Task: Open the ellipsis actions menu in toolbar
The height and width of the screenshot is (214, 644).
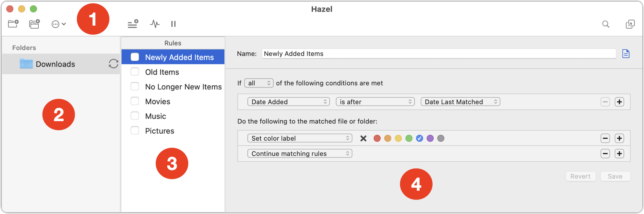Action: (59, 24)
